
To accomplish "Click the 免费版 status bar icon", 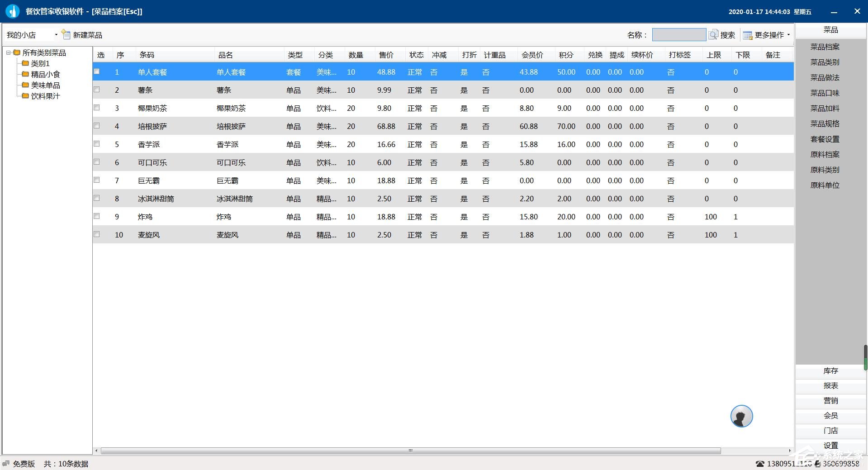I will pos(6,464).
